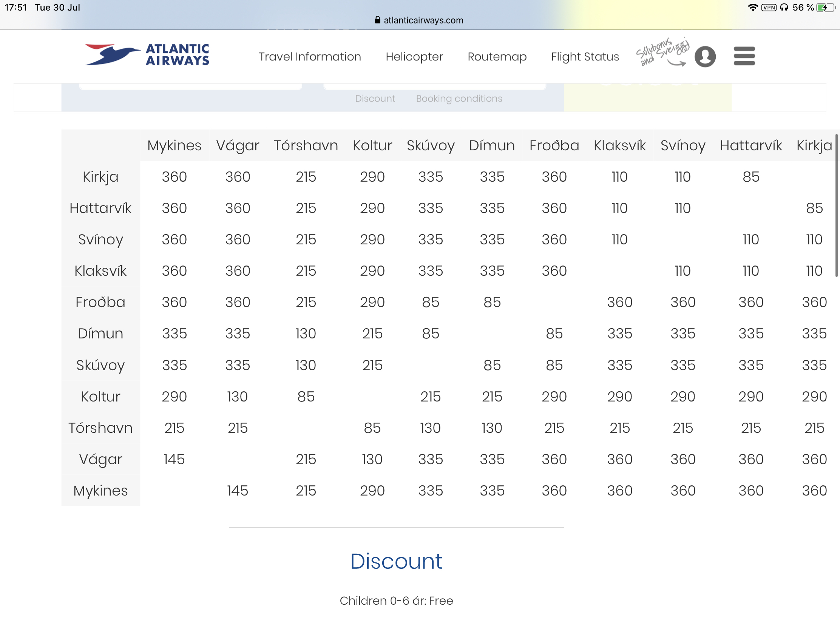Select the Mykines column header
Viewport: 840px width, 630px height.
point(174,145)
